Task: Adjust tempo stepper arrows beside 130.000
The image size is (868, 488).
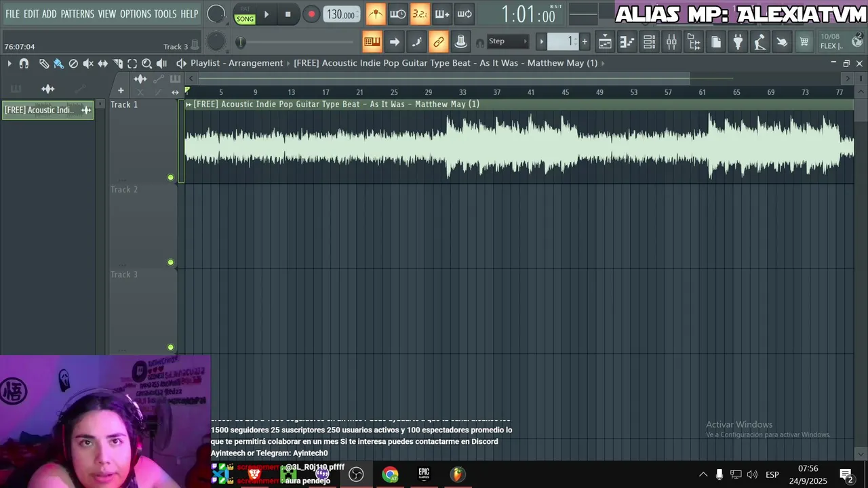Action: 359,14
